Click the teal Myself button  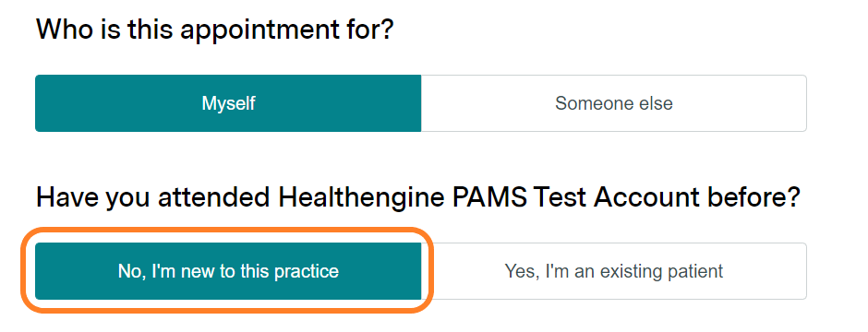click(228, 103)
